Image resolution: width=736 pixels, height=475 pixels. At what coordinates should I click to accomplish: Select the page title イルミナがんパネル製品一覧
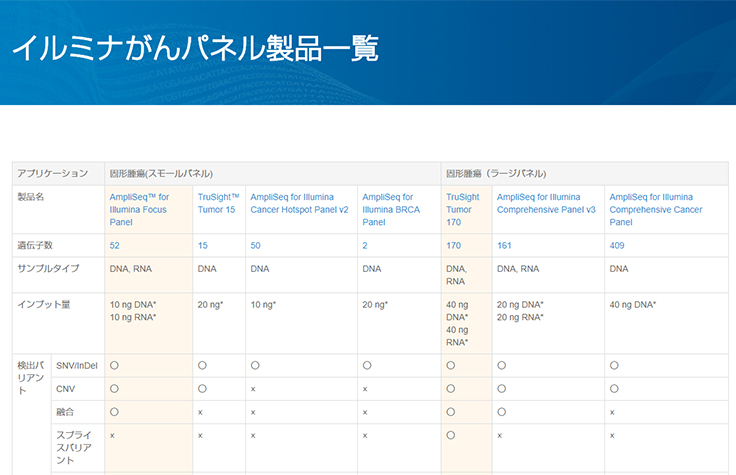[x=195, y=48]
